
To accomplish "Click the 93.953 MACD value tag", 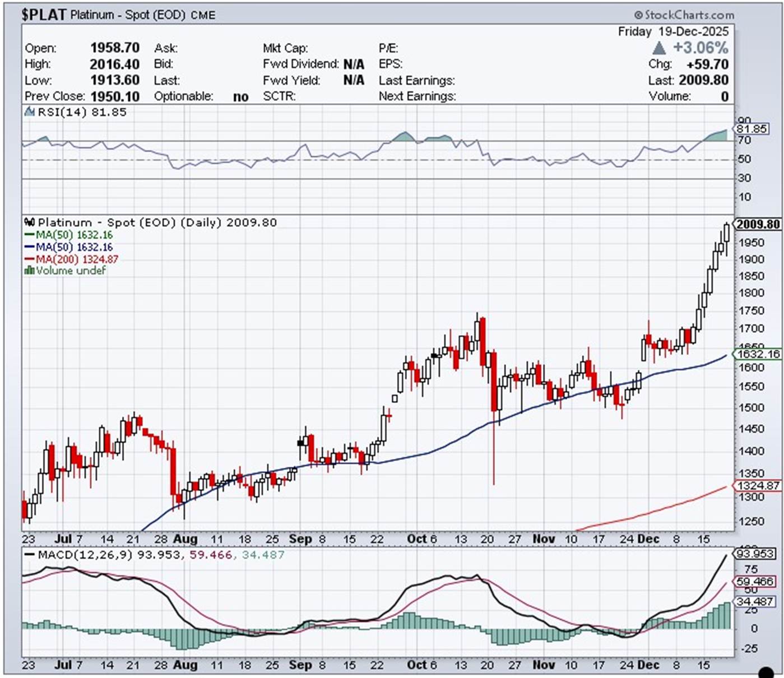I will click(755, 554).
